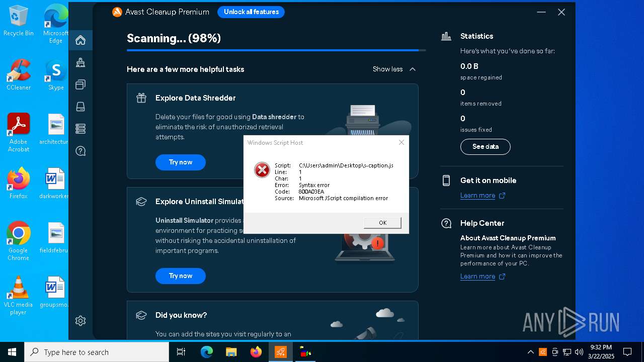The width and height of the screenshot is (644, 362).
Task: Click the network icon in system tray
Action: click(567, 352)
